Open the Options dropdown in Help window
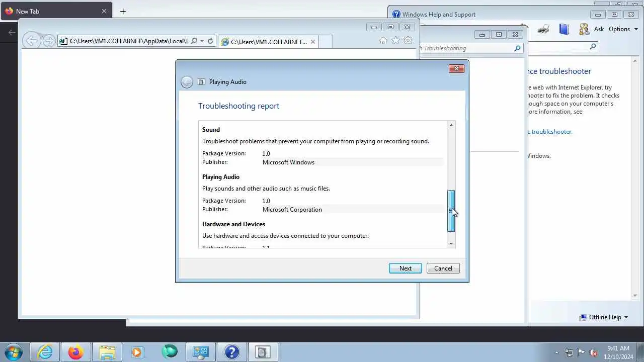The image size is (644, 362). pyautogui.click(x=623, y=29)
